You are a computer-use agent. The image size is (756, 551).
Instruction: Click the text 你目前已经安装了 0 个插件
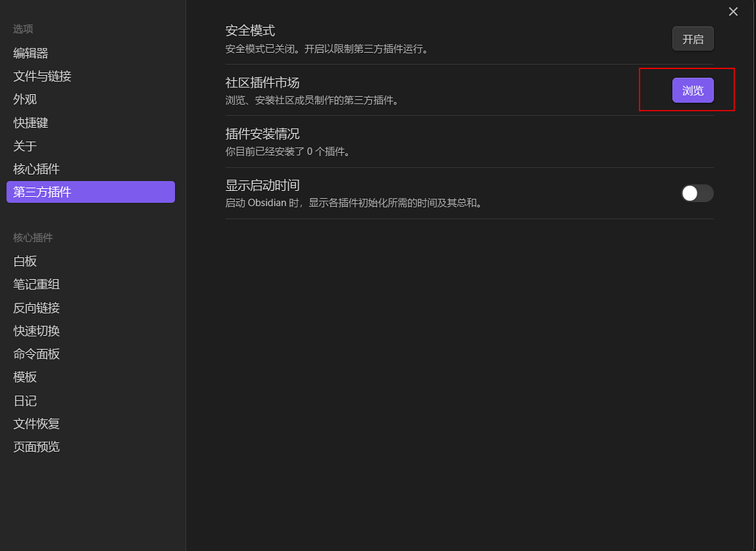[288, 151]
